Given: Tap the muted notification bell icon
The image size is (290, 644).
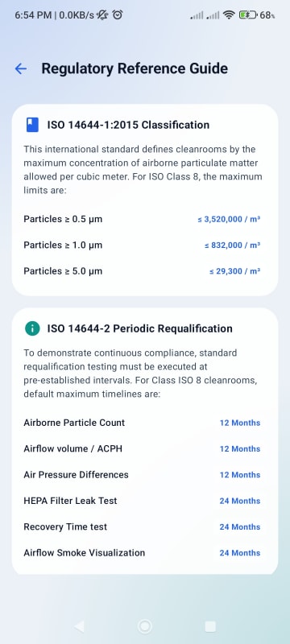Looking at the screenshot, I should [102, 15].
